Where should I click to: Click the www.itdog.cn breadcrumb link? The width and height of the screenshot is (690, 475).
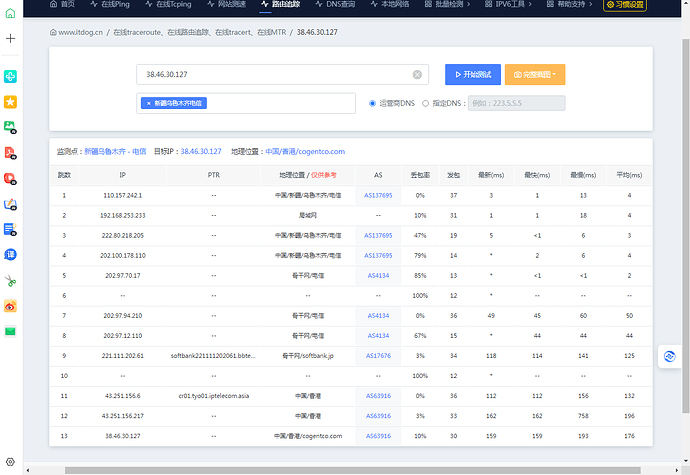(x=81, y=32)
